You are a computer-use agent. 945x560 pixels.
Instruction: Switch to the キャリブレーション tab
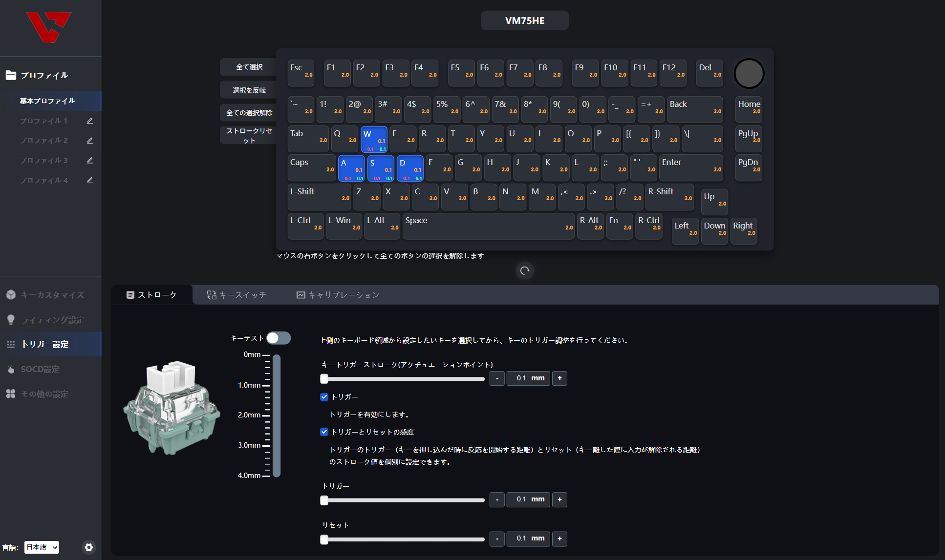pyautogui.click(x=338, y=295)
